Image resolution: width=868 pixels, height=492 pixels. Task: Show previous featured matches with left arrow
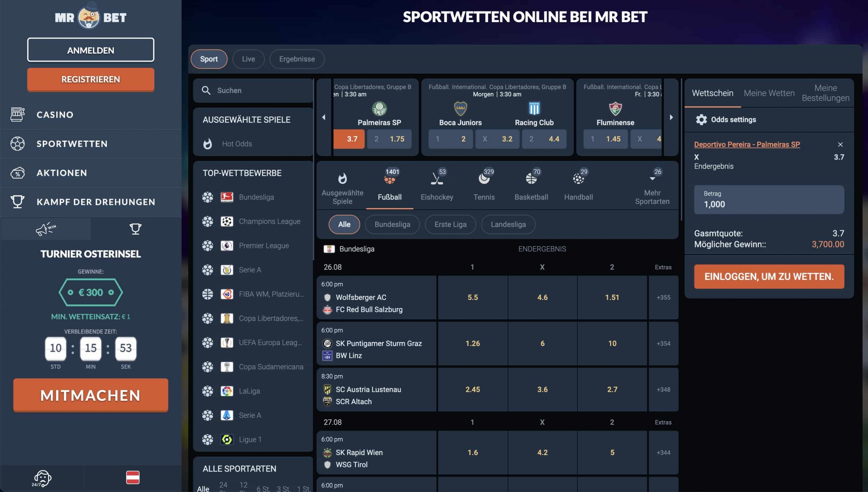[x=324, y=117]
